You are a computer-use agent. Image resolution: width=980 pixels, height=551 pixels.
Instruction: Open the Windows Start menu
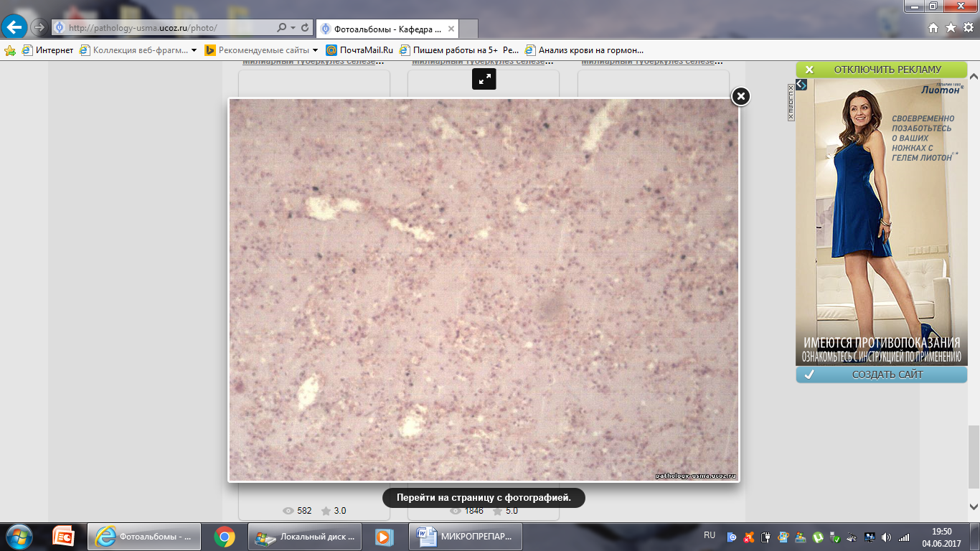click(19, 537)
